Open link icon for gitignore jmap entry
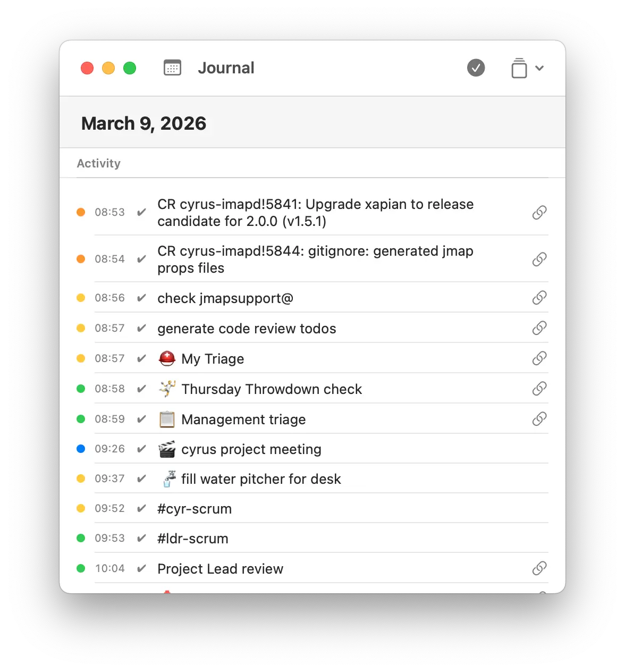This screenshot has height=672, width=625. [539, 259]
